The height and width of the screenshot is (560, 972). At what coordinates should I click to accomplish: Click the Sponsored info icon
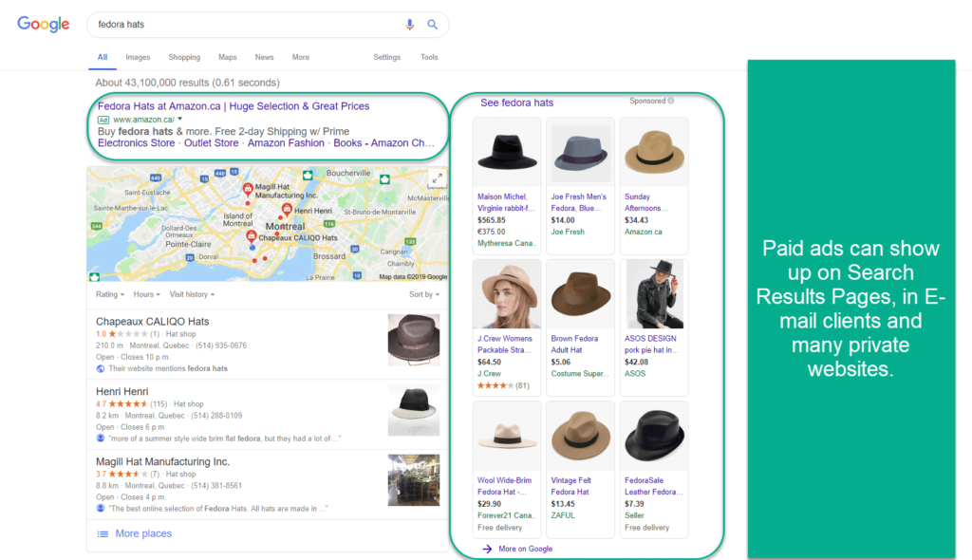671,101
